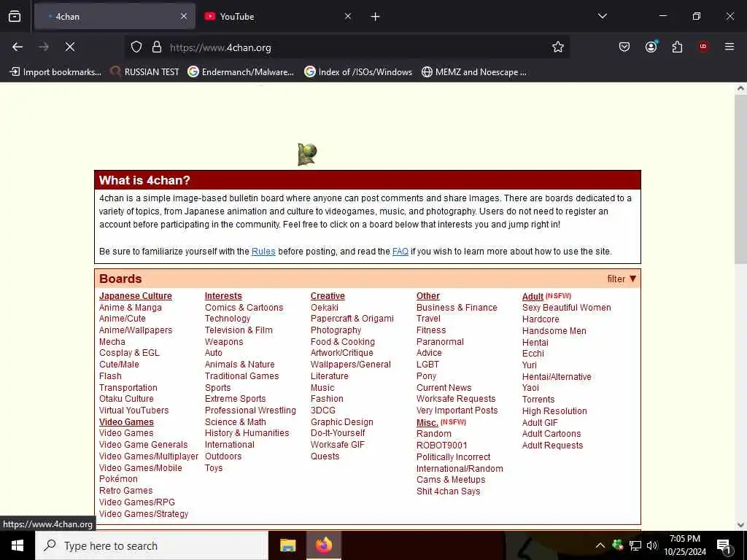Open the Technology board link
Viewport: 747px width, 560px height.
[228, 319]
